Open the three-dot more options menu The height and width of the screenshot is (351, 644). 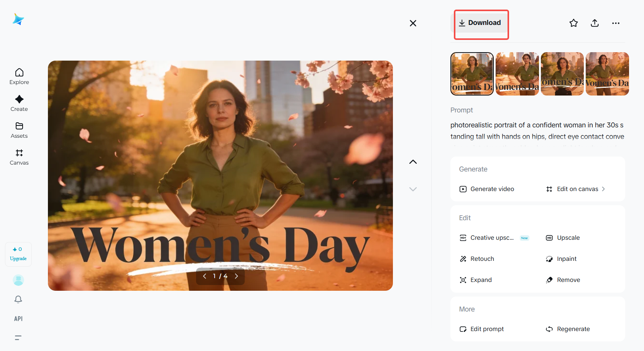pyautogui.click(x=616, y=23)
